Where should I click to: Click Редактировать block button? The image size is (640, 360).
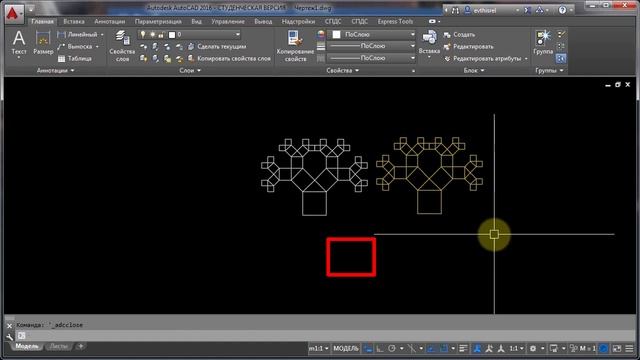click(469, 47)
